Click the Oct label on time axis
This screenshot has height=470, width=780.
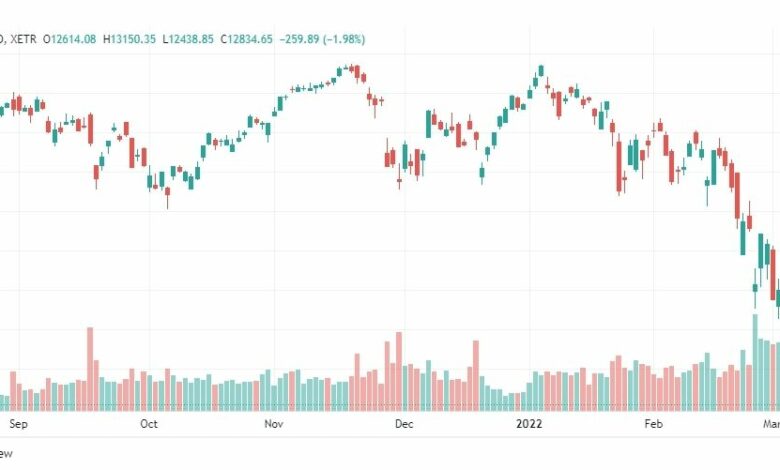click(x=149, y=424)
